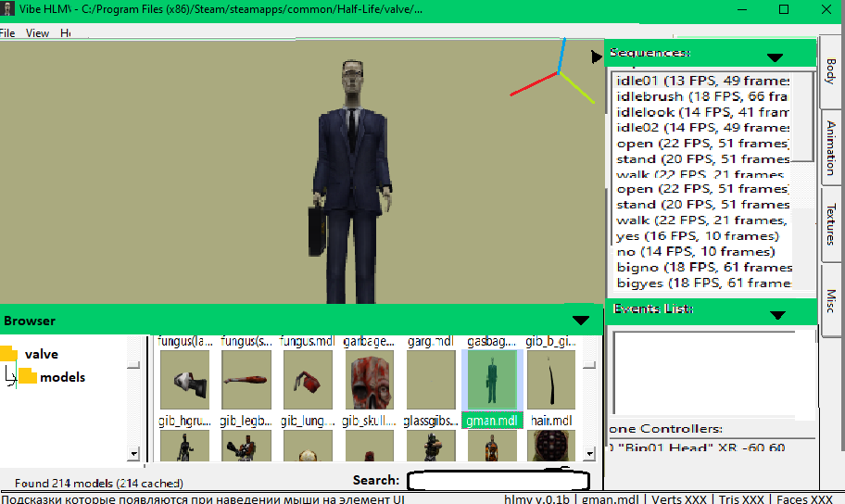Maximize the Vibe HLMV window

click(784, 9)
